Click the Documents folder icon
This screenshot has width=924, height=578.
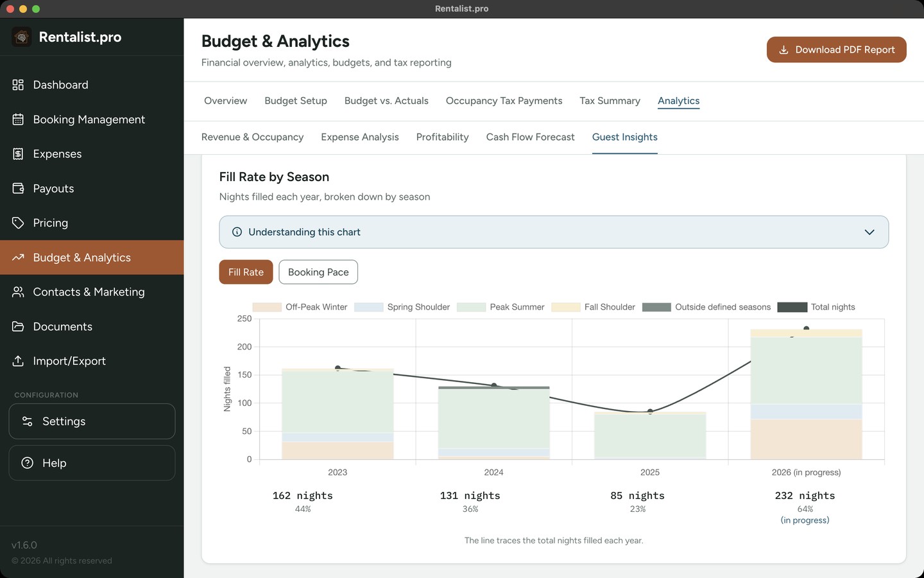tap(18, 326)
